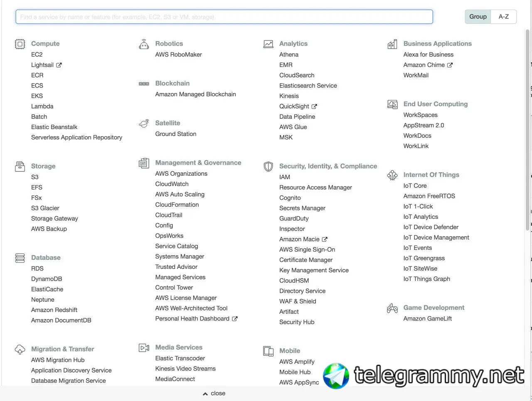Open Elastic Beanstalk
This screenshot has height=401, width=532.
(x=54, y=127)
